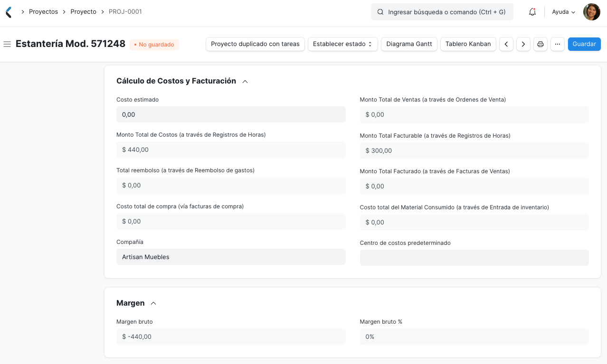The image size is (607, 364).
Task: Click title Estantería Mod. 571248
Action: point(70,44)
